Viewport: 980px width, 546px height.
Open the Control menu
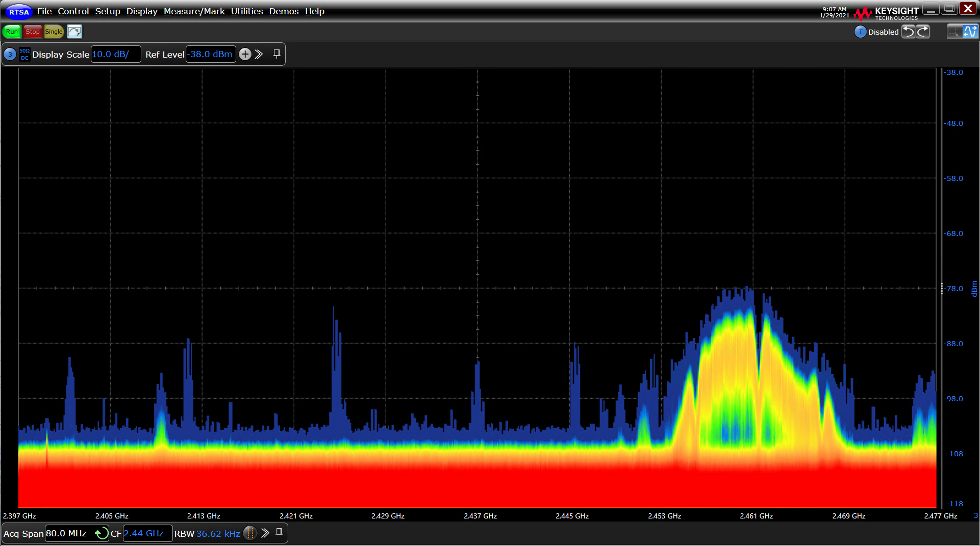(73, 11)
